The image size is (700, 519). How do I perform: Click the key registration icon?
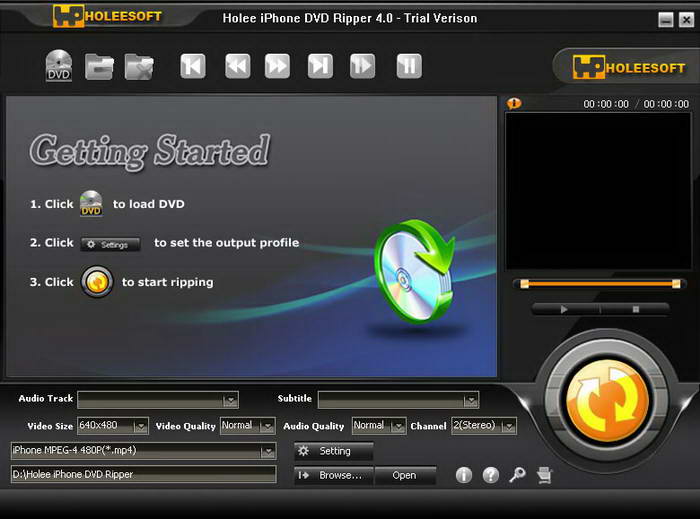coord(517,475)
